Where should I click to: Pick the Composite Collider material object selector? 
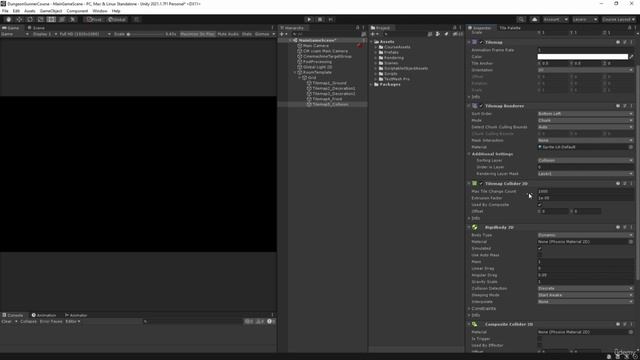pyautogui.click(x=631, y=332)
